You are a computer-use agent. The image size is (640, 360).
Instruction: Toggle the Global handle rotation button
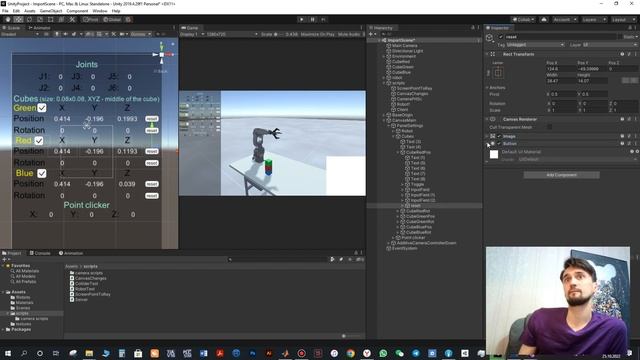(112, 19)
